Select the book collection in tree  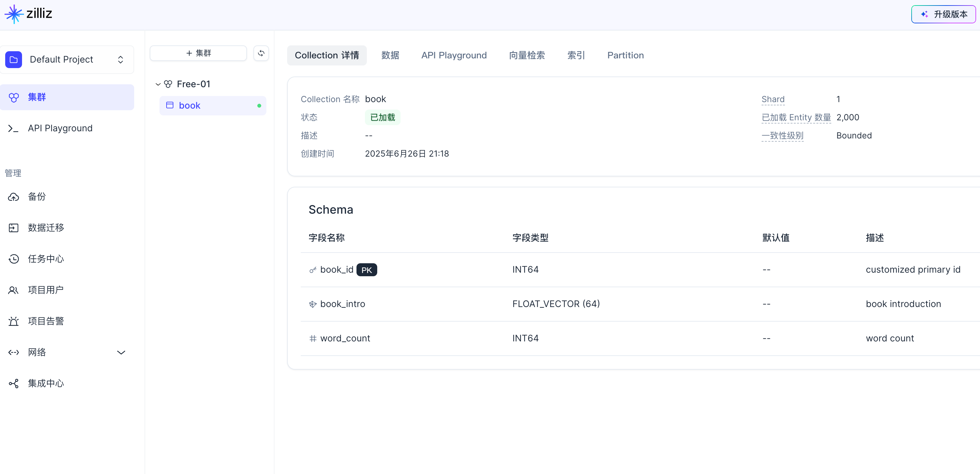click(190, 105)
